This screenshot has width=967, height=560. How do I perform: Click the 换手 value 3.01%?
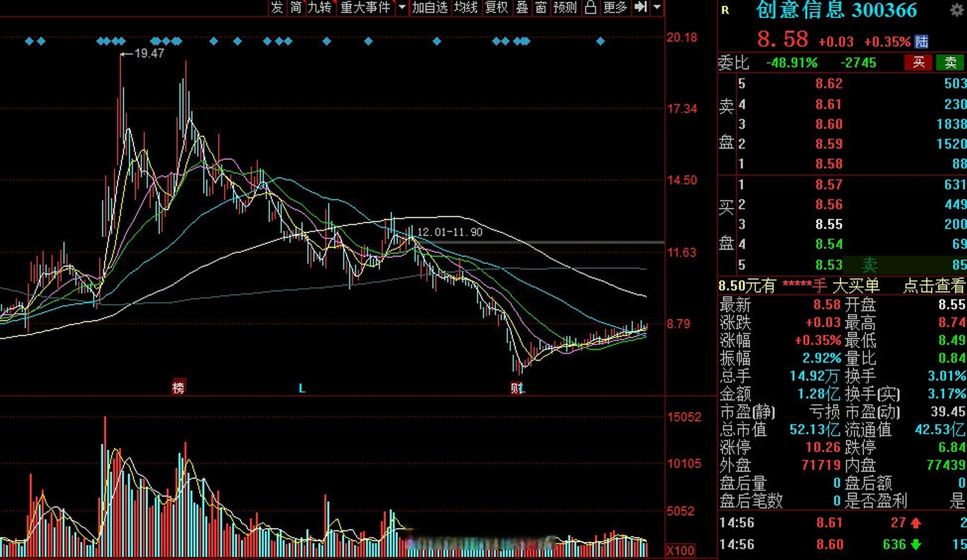click(x=947, y=376)
